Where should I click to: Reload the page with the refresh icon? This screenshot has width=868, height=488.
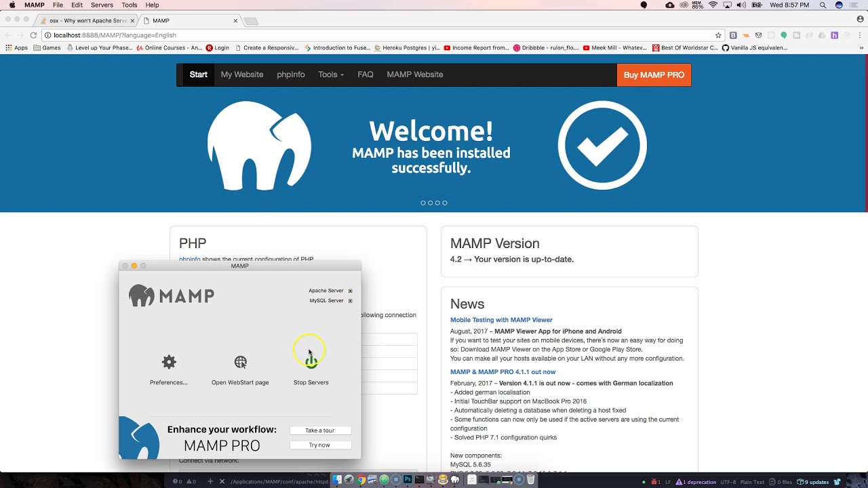coord(33,35)
